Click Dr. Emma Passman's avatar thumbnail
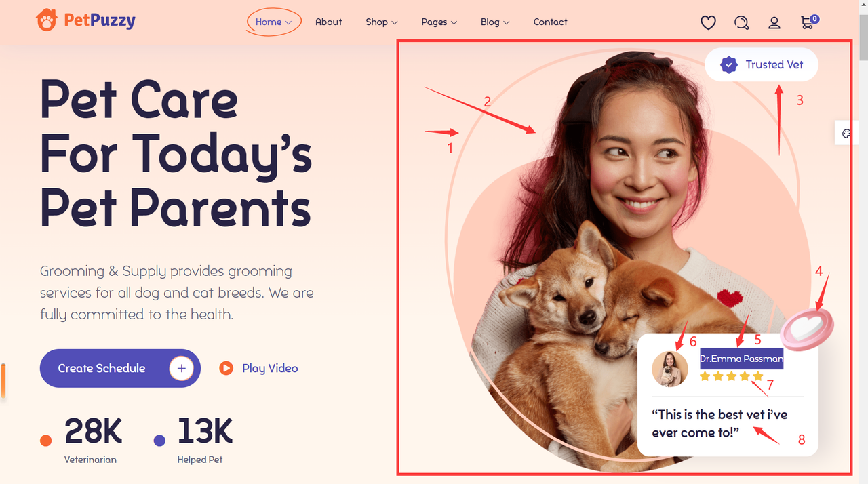The image size is (868, 484). [669, 369]
